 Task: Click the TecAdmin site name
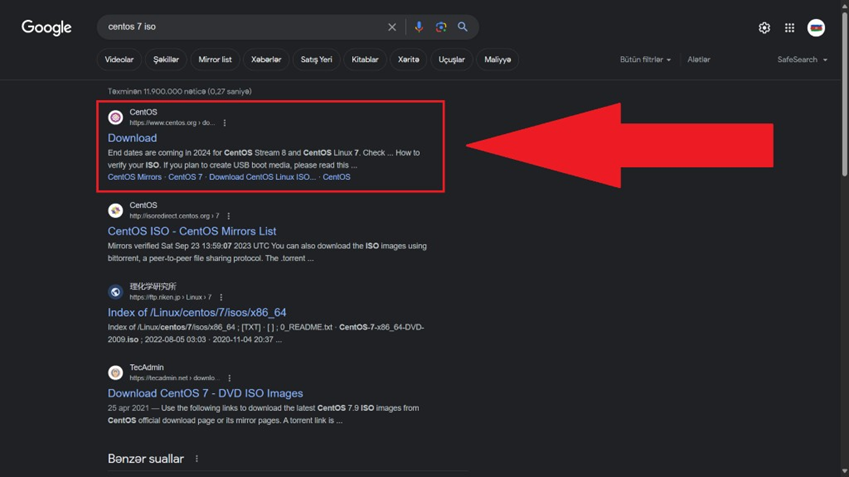pos(146,367)
